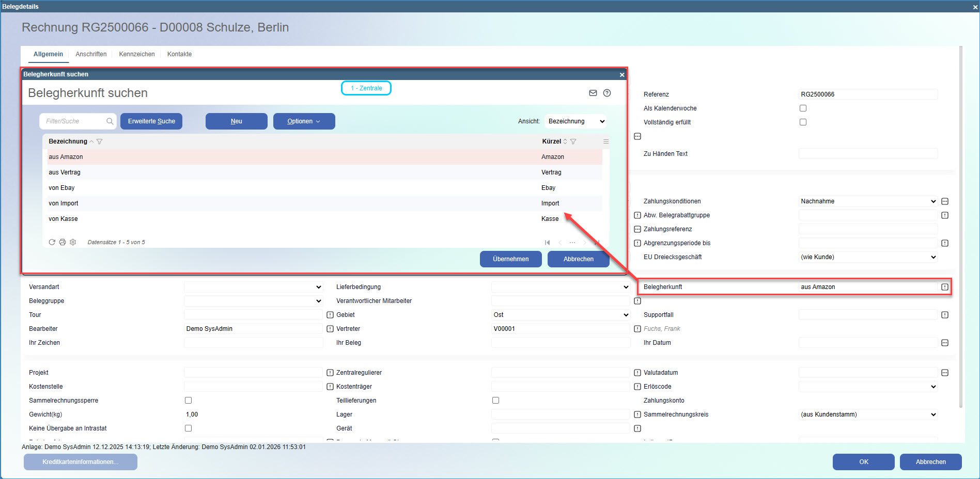Open the Zahlungskonditionen dropdown

point(868,201)
